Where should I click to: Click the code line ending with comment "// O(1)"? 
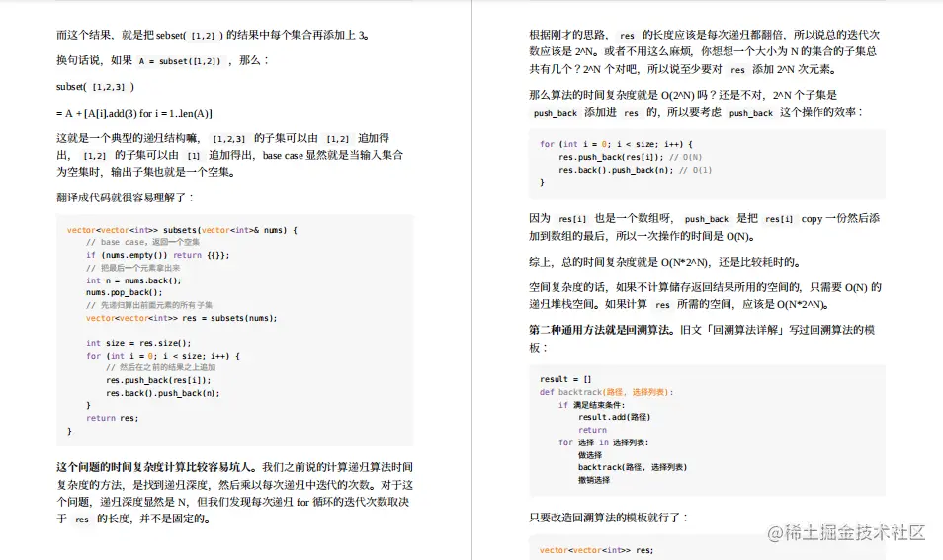635,170
